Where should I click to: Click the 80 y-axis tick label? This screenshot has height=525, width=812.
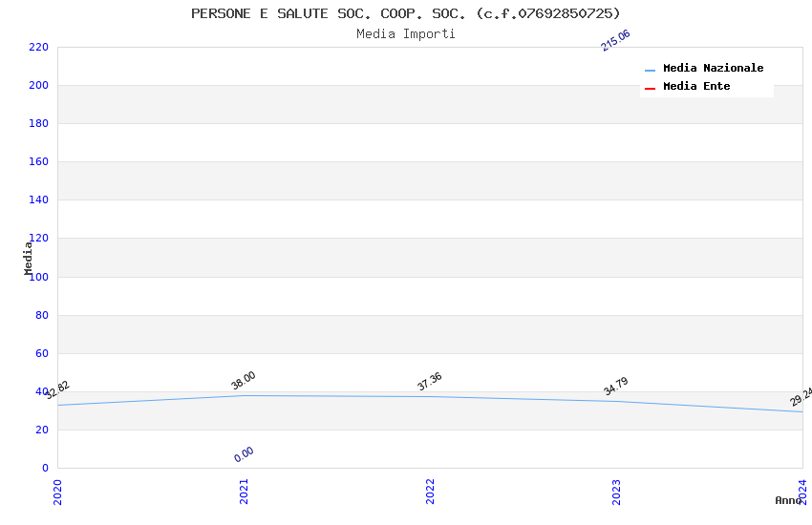(x=42, y=316)
